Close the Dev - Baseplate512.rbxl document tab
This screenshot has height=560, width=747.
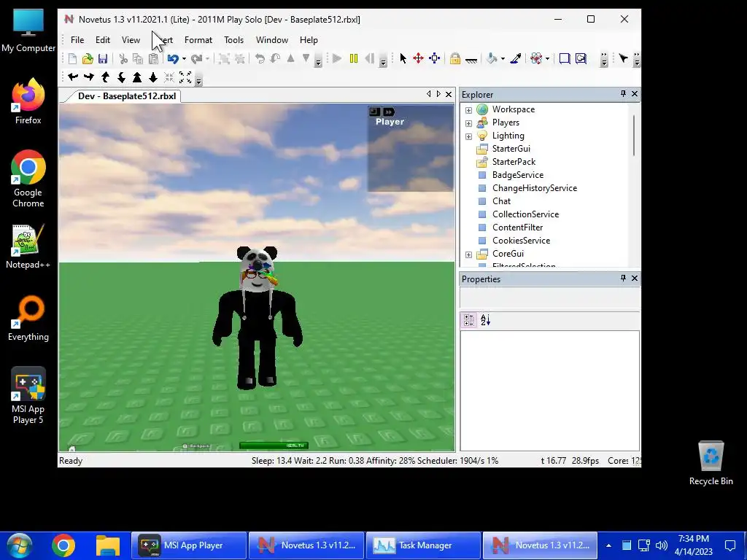(449, 94)
